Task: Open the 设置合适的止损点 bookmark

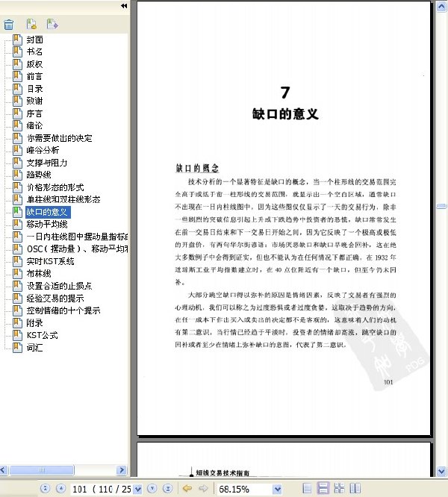Action: [x=59, y=286]
